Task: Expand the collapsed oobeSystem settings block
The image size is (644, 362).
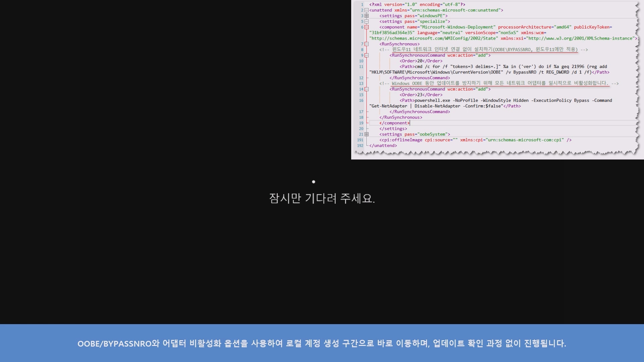Action: tap(367, 134)
